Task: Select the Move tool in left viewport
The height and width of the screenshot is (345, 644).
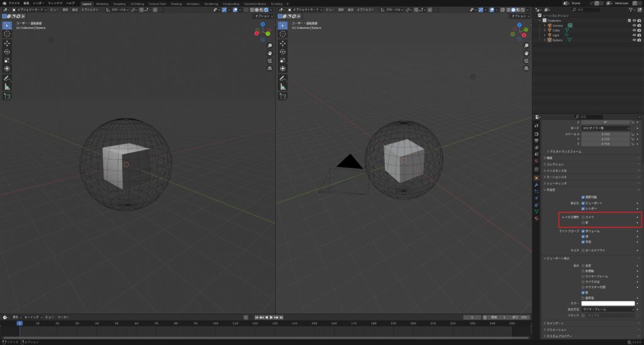Action: pyautogui.click(x=7, y=43)
